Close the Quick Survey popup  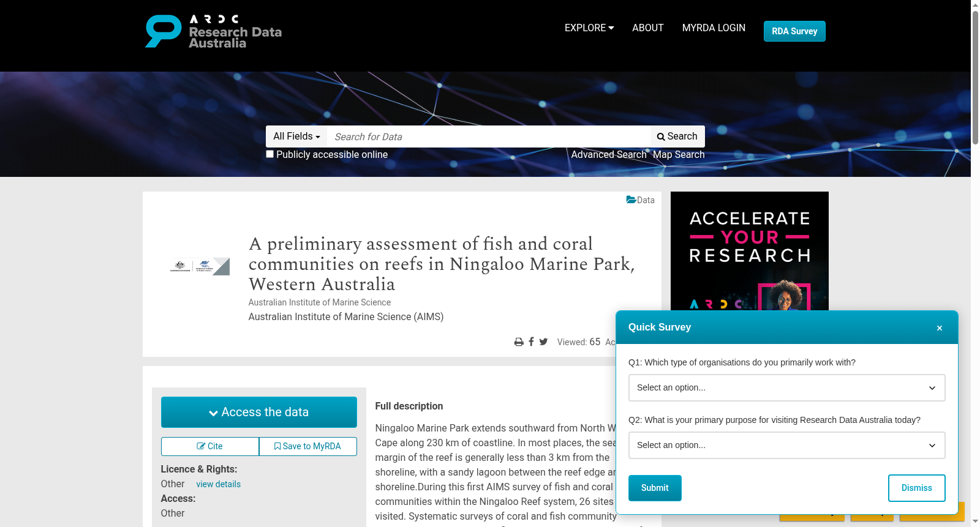(x=940, y=328)
